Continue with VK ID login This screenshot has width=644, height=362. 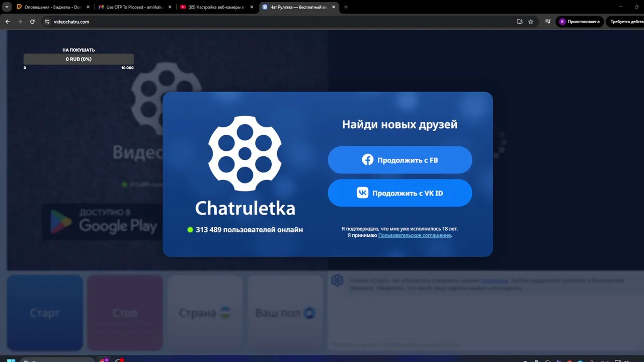pyautogui.click(x=400, y=193)
